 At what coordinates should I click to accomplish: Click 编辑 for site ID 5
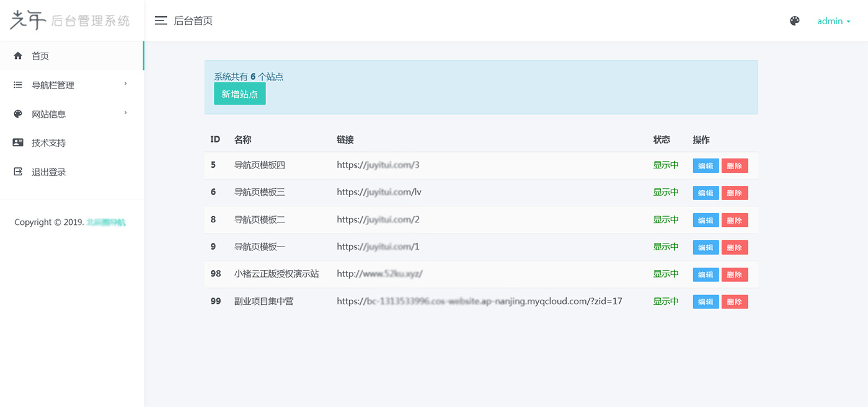(705, 165)
